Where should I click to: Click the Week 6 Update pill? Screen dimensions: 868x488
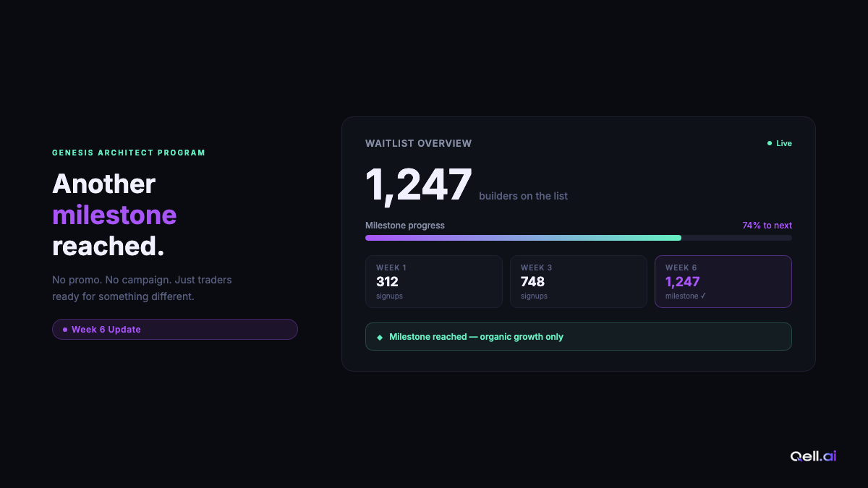click(x=174, y=330)
